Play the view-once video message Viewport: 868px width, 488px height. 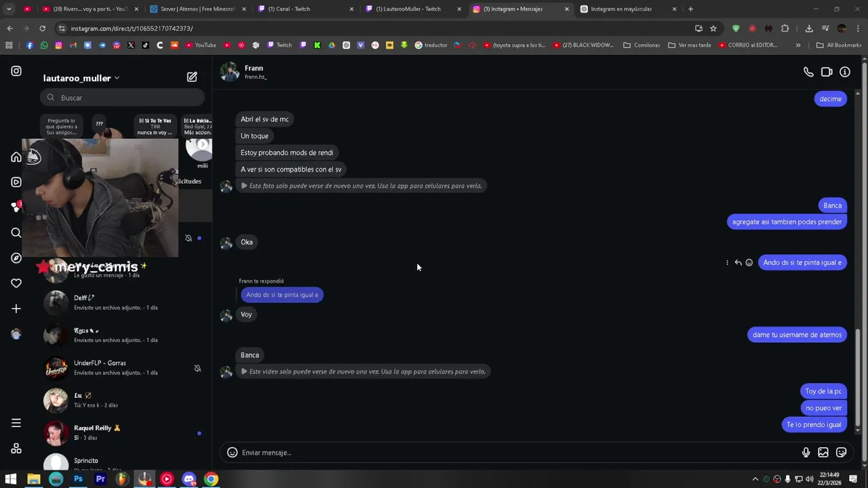[363, 371]
